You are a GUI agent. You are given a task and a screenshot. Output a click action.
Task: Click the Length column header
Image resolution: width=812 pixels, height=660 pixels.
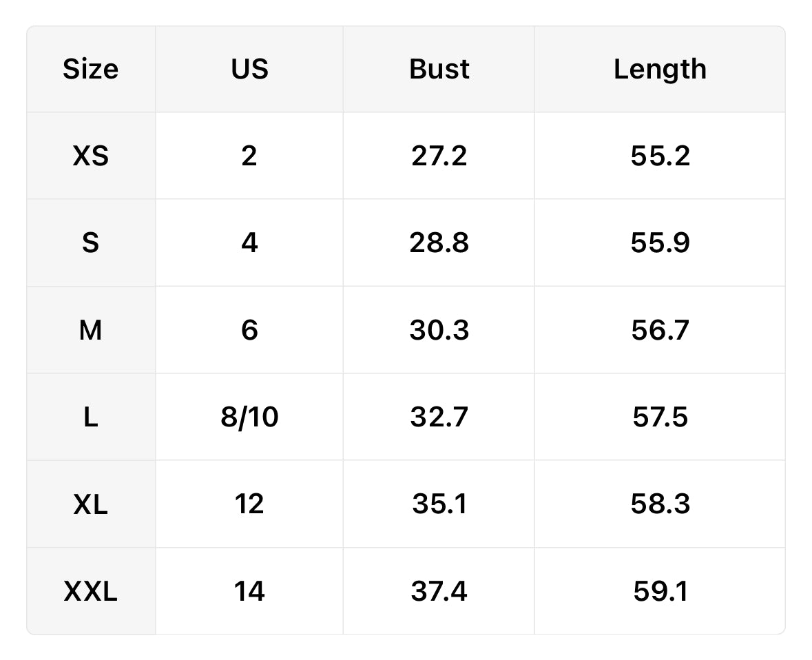(660, 69)
